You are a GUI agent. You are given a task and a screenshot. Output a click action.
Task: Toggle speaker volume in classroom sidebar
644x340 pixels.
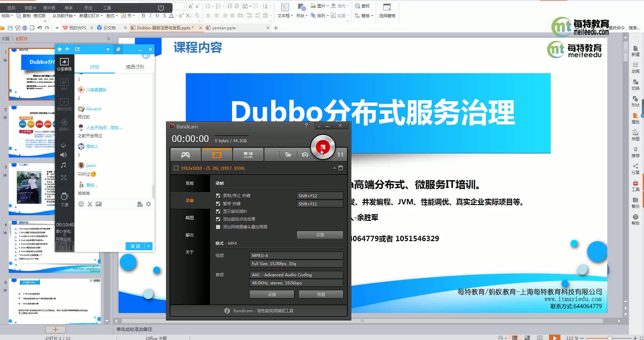(x=63, y=155)
